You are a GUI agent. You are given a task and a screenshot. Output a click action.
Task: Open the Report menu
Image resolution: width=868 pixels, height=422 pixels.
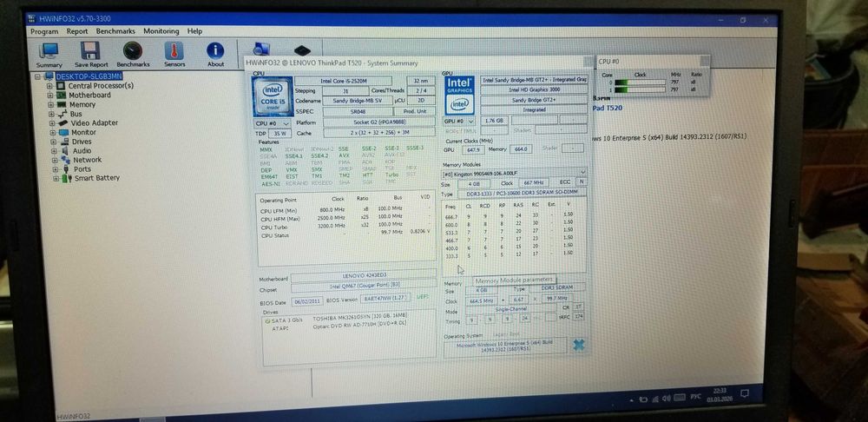77,31
